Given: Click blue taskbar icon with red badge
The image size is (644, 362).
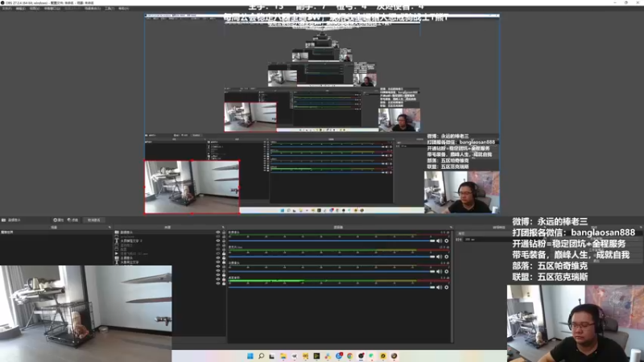Looking at the screenshot, I should pyautogui.click(x=339, y=356).
